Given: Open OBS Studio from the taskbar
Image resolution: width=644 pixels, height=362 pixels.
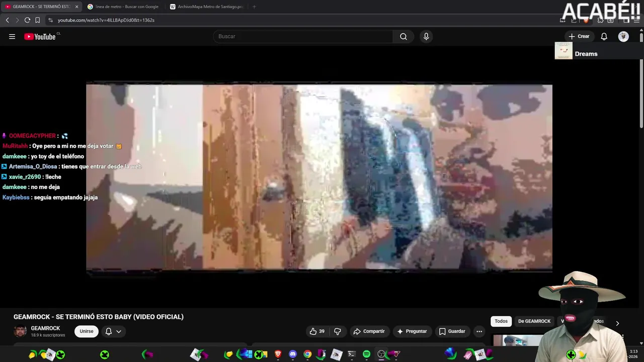Looking at the screenshot, I should pos(381,354).
